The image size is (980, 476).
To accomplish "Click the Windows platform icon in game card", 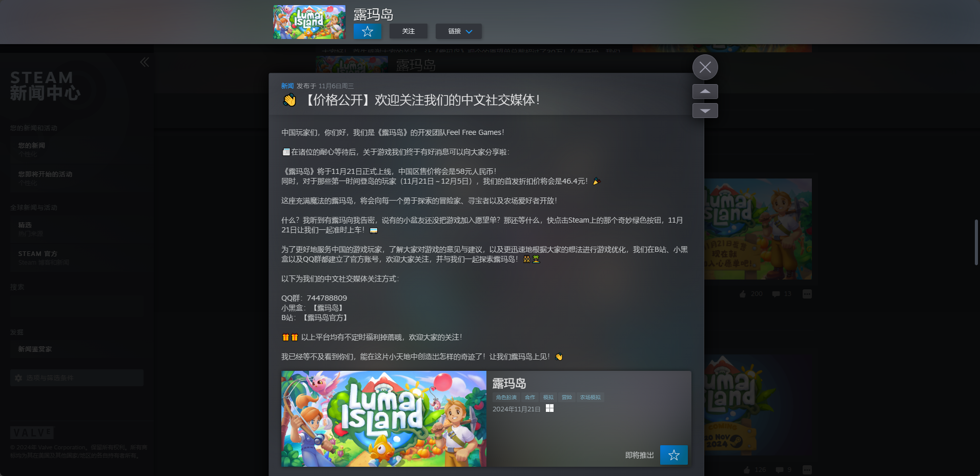I will pyautogui.click(x=549, y=408).
